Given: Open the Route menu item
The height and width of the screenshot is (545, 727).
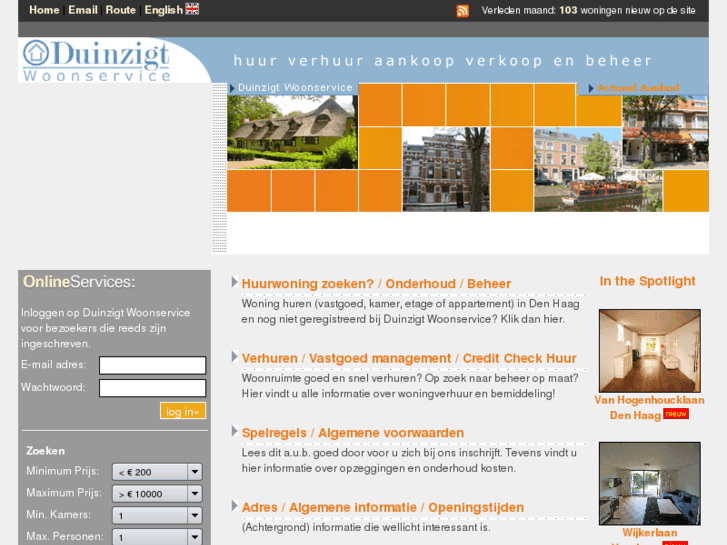Looking at the screenshot, I should pyautogui.click(x=120, y=10).
